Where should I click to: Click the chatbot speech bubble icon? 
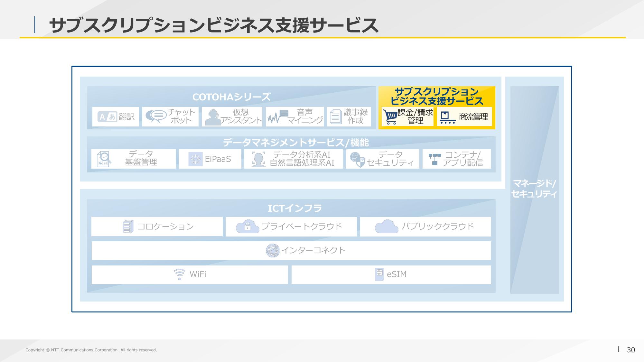click(156, 116)
